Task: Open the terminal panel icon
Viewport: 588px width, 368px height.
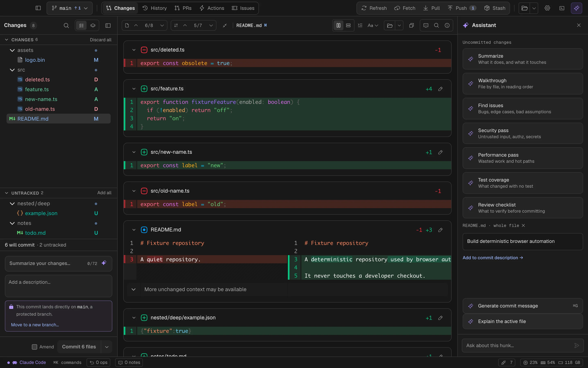Action: (562, 8)
